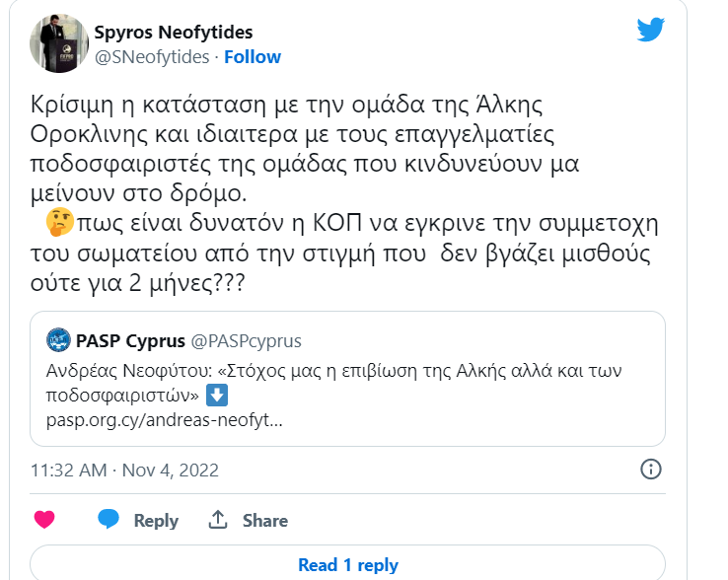Click the reply speech bubble icon

109,519
